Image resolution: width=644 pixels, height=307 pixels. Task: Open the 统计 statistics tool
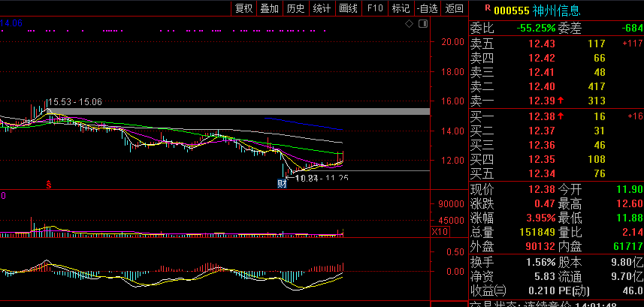pyautogui.click(x=322, y=8)
